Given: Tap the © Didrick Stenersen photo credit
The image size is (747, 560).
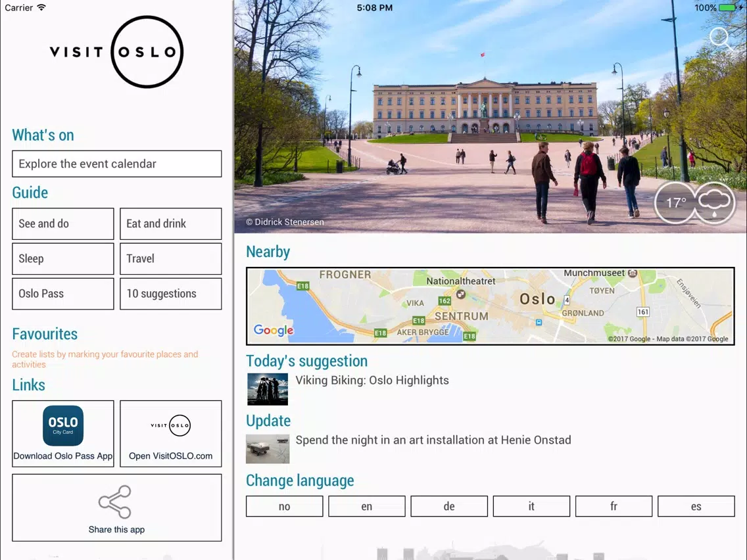Looking at the screenshot, I should point(285,222).
